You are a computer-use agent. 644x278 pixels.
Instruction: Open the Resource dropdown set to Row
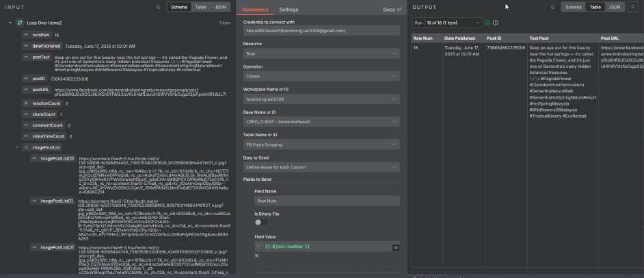click(x=321, y=53)
